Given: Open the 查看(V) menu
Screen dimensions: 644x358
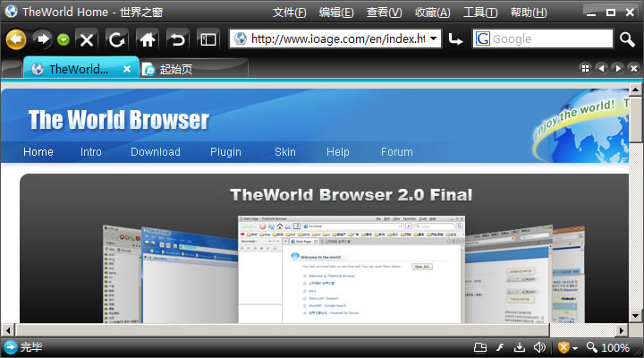Looking at the screenshot, I should click(384, 13).
